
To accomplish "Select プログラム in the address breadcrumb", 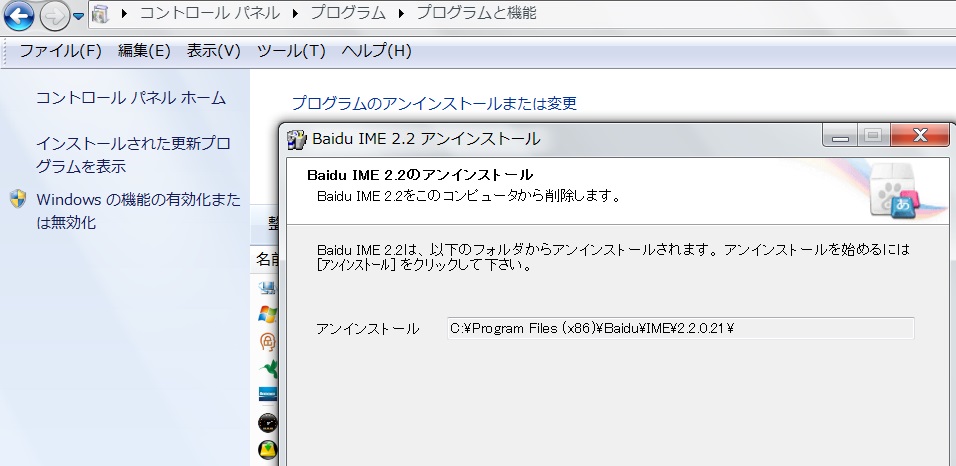I will 348,13.
